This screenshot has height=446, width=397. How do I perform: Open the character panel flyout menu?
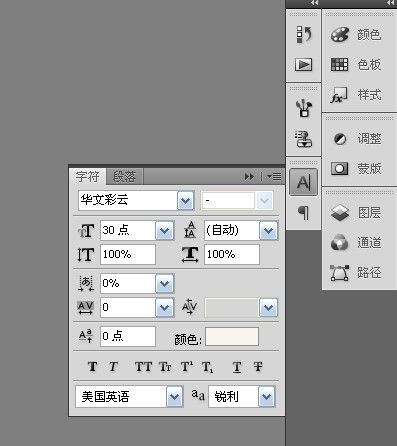coord(274,176)
